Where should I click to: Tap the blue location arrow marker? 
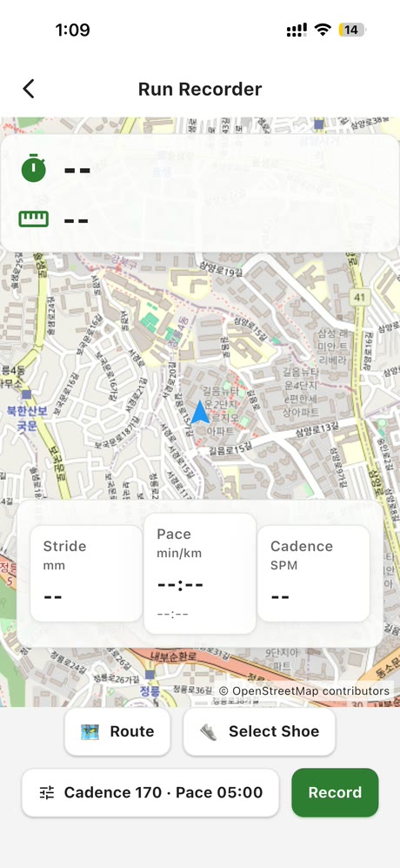tap(200, 413)
